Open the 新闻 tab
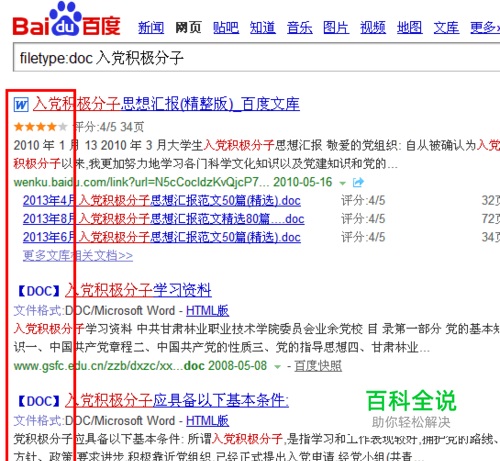This screenshot has width=500, height=461. click(151, 27)
